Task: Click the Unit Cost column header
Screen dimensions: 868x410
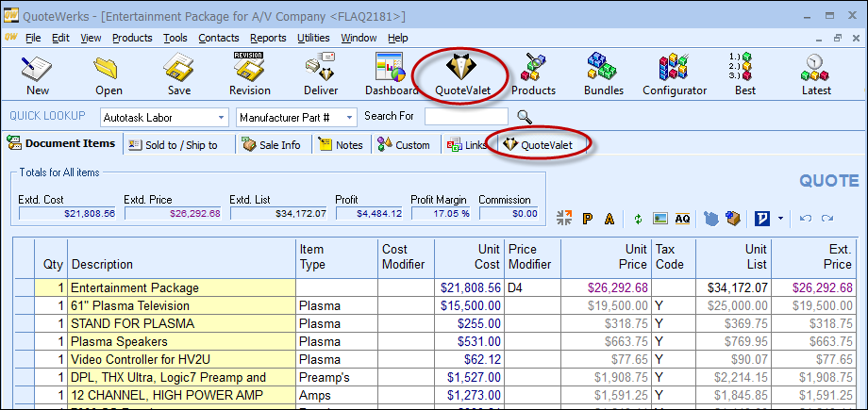Action: pyautogui.click(x=469, y=258)
